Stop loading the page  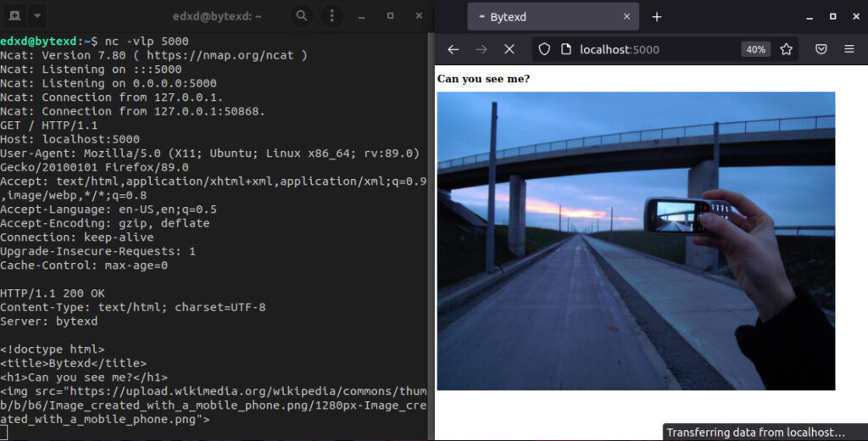[x=509, y=49]
